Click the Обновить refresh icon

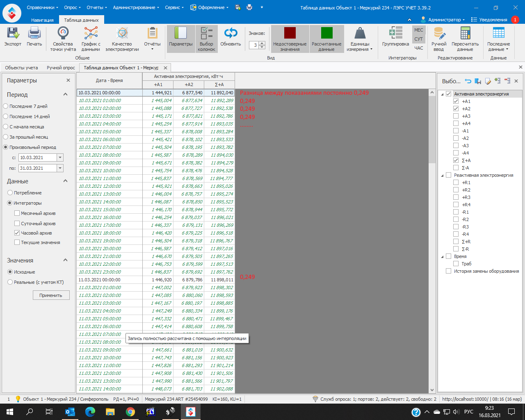click(x=231, y=33)
